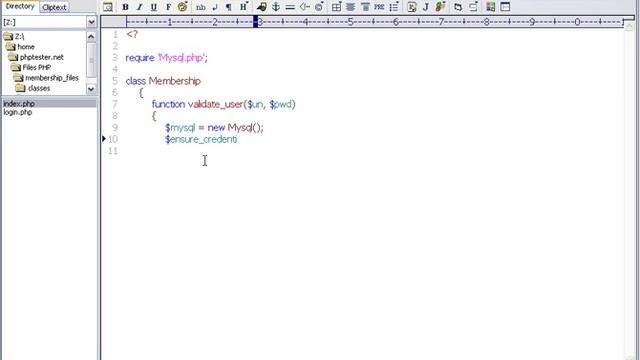Click the round color palette icon

point(182,7)
